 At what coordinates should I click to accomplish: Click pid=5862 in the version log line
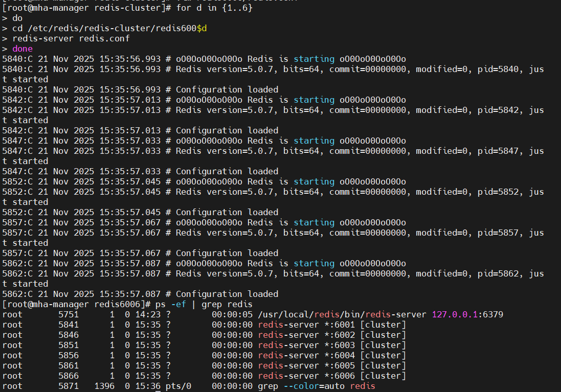tap(498, 273)
